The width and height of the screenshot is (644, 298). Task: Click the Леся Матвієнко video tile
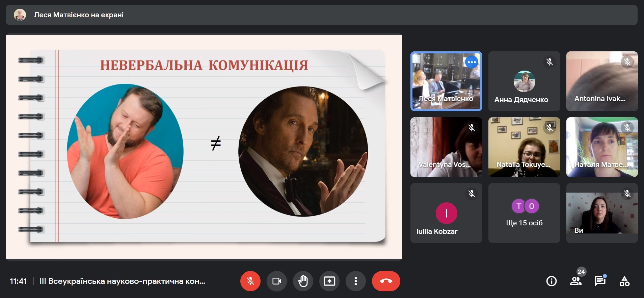point(446,81)
